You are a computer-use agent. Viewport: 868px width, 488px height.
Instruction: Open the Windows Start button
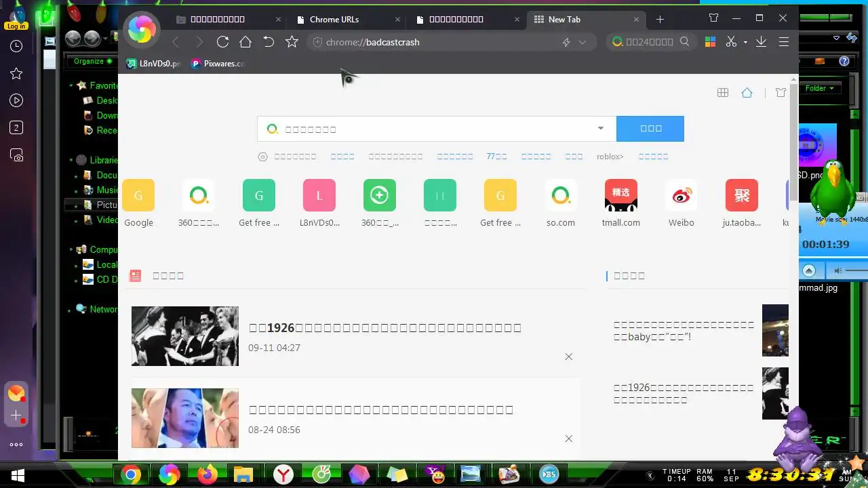point(17,474)
